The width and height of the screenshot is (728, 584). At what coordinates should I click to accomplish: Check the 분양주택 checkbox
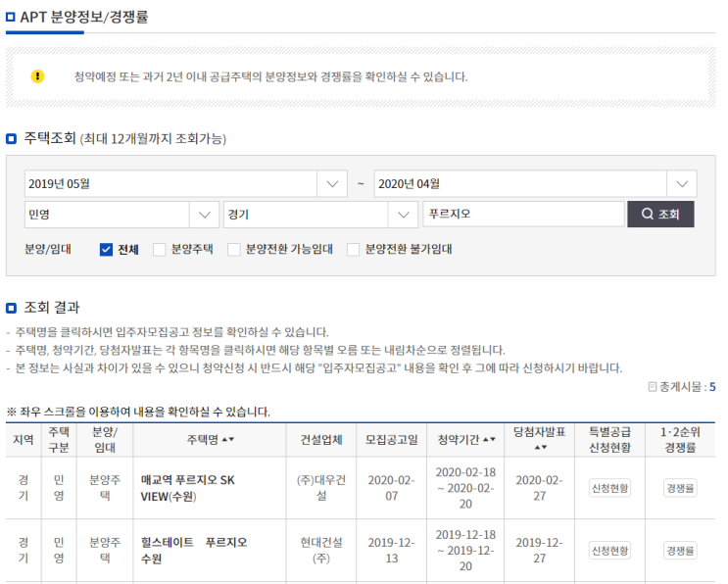coord(160,250)
